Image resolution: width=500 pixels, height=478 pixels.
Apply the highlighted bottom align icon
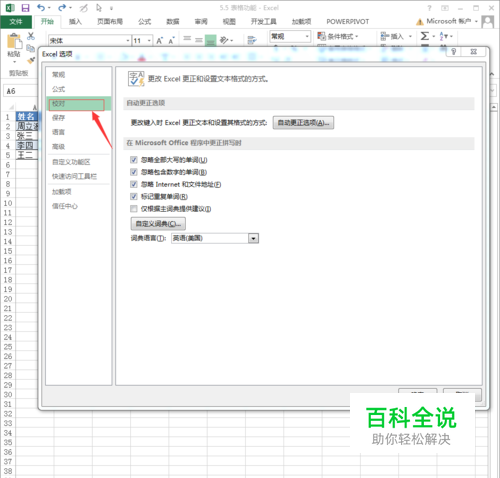click(211, 40)
